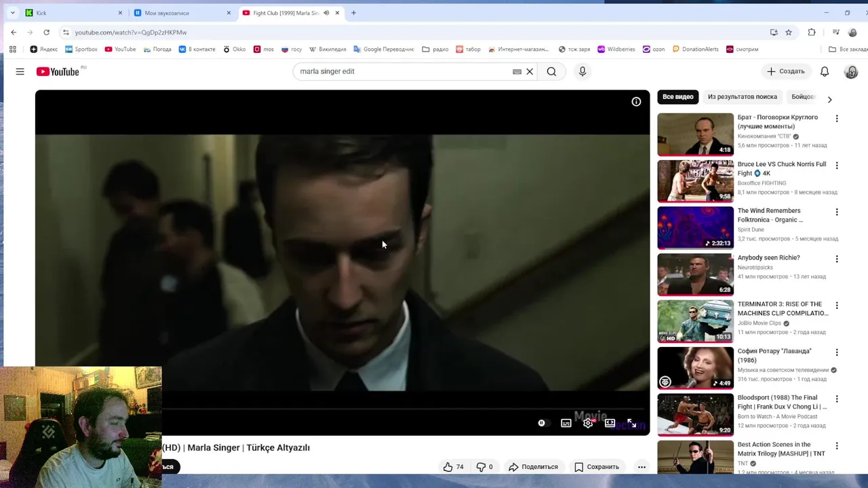Open the Wildberries bookmark
This screenshot has height=488, width=868.
[616, 49]
